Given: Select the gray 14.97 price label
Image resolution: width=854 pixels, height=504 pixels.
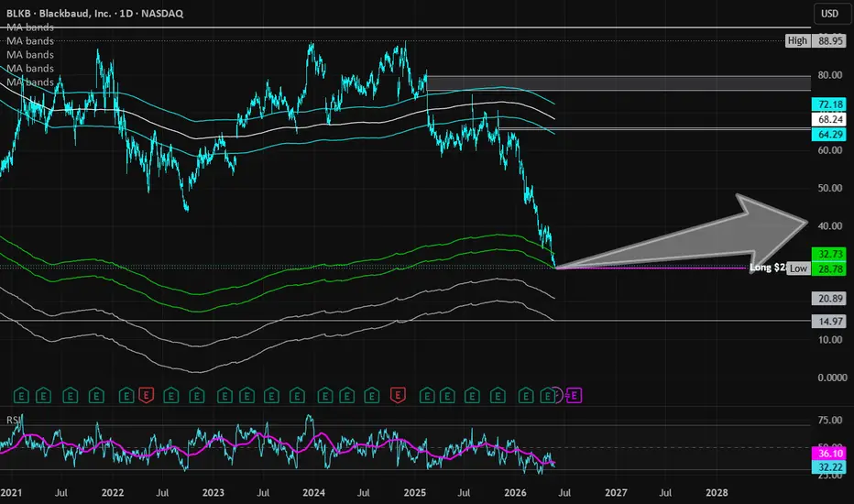Looking at the screenshot, I should coord(830,321).
